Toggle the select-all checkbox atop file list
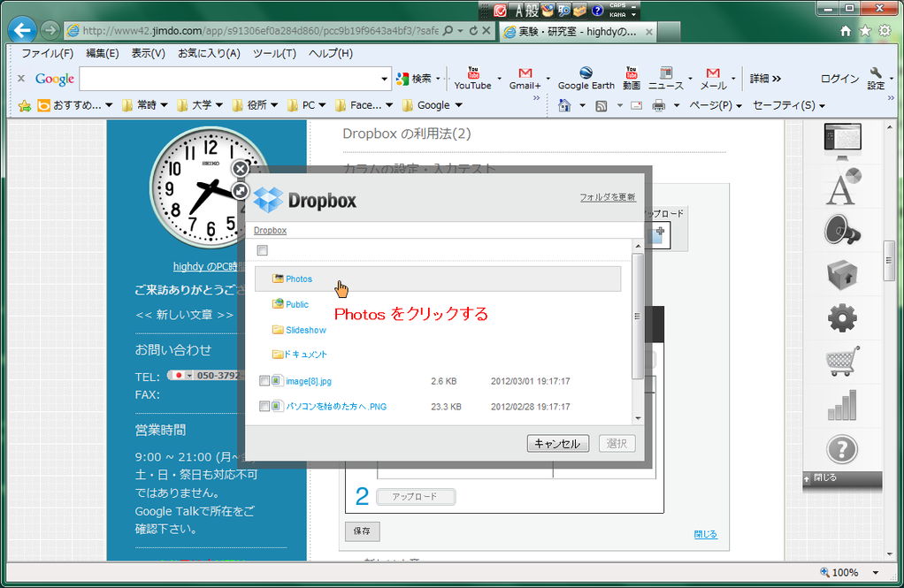Image resolution: width=904 pixels, height=588 pixels. 263,250
